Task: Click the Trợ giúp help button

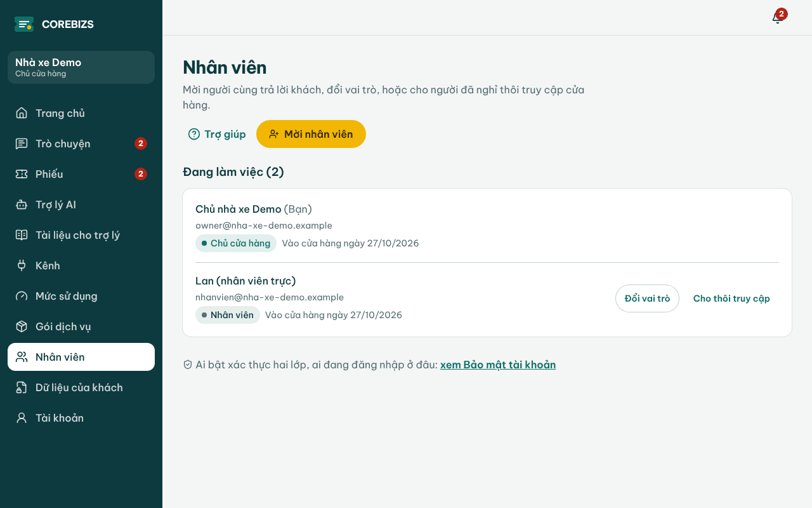Action: pos(217,134)
